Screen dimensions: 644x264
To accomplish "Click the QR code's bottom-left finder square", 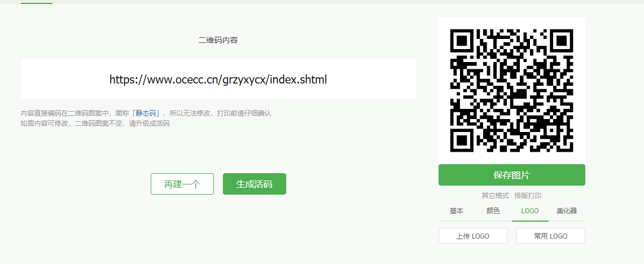I will click(462, 140).
